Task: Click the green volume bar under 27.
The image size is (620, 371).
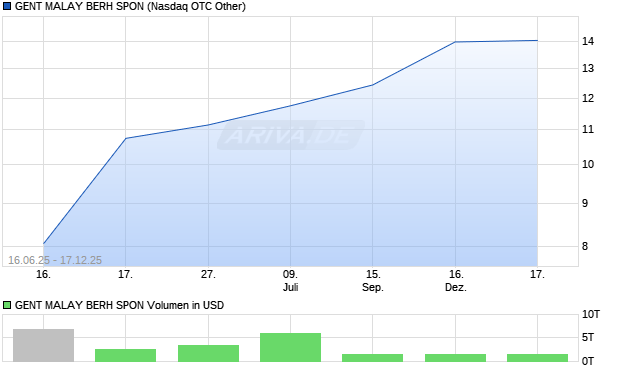Action: (x=208, y=353)
